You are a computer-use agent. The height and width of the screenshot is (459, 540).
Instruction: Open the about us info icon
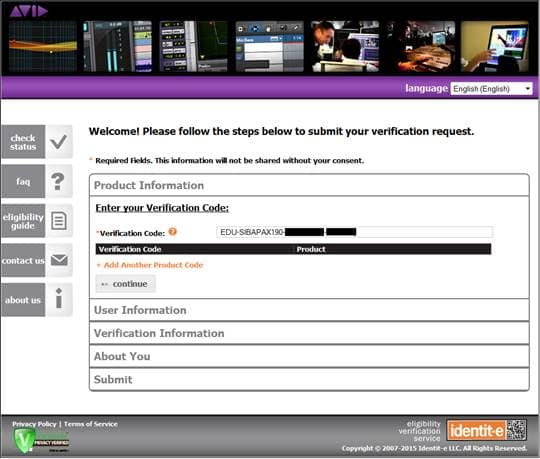59,300
